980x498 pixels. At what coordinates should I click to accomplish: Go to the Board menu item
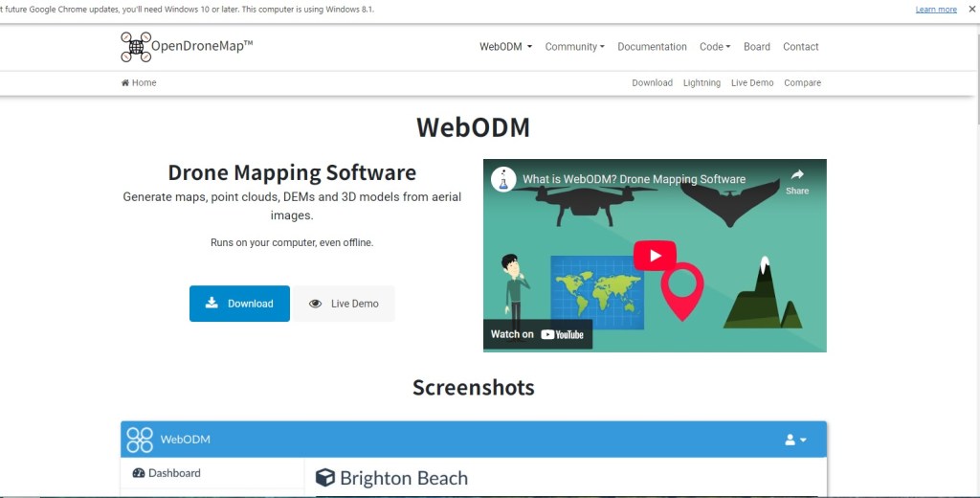coord(756,47)
